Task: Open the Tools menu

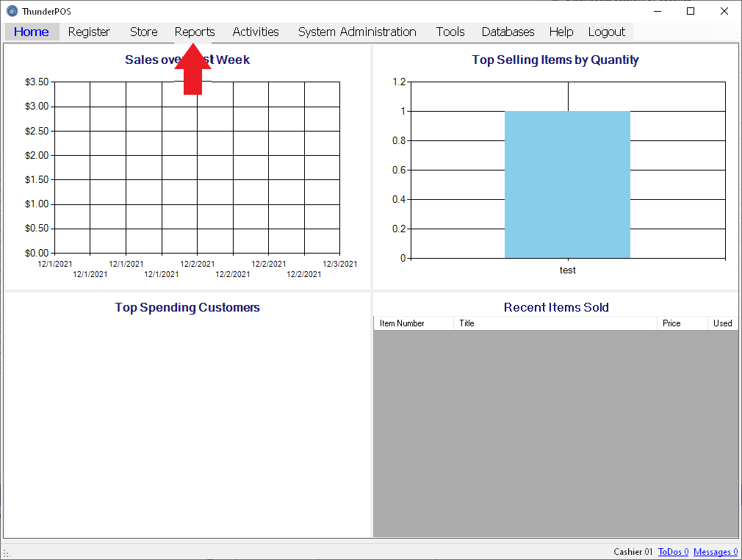Action: [450, 32]
